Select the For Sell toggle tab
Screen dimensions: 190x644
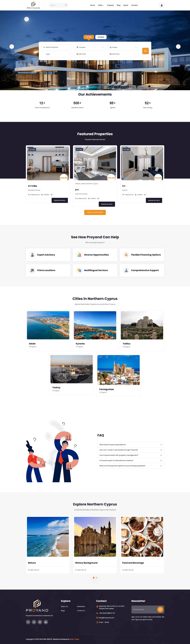click(x=89, y=37)
